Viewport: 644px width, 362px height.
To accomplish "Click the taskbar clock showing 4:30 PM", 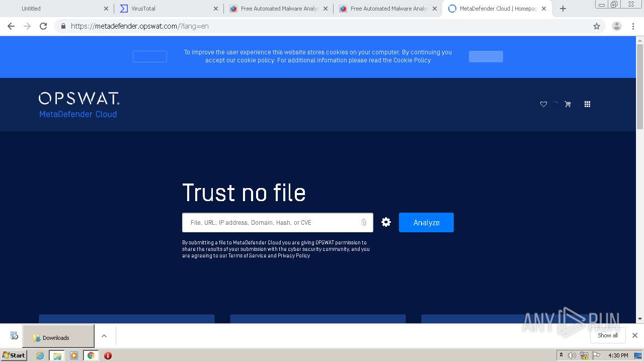I will point(618,355).
